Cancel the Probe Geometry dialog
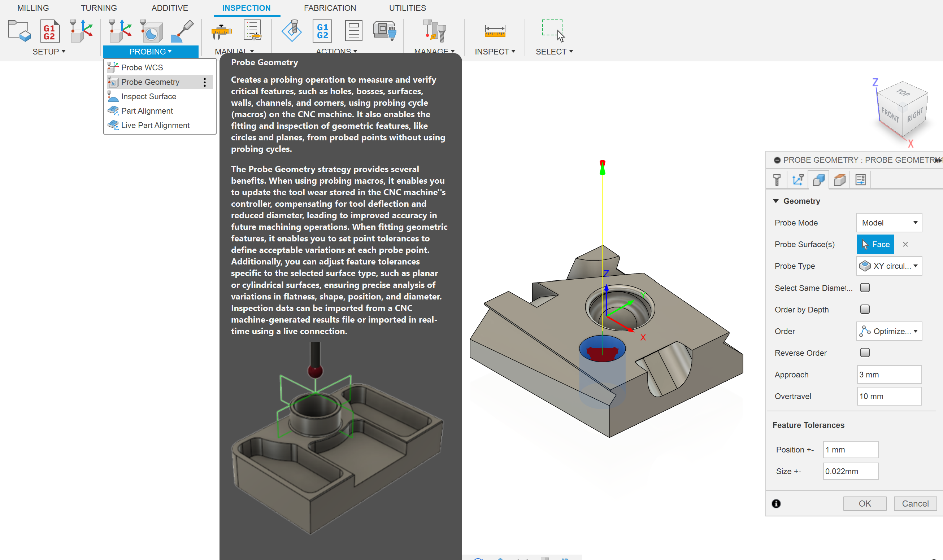943x560 pixels. pos(915,503)
